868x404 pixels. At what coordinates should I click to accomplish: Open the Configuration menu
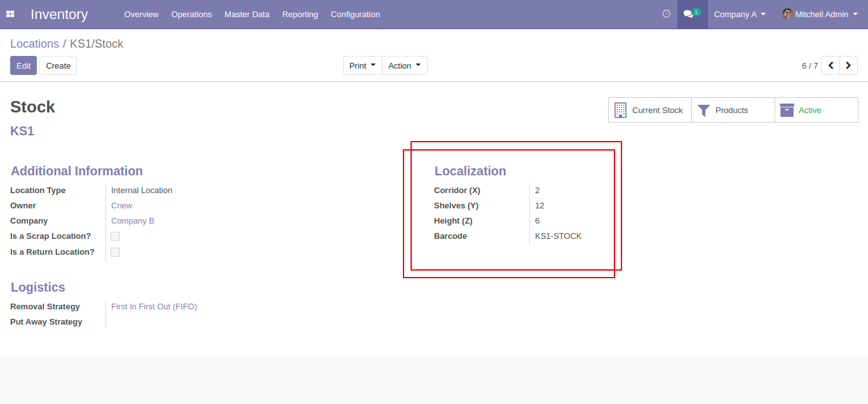point(355,14)
